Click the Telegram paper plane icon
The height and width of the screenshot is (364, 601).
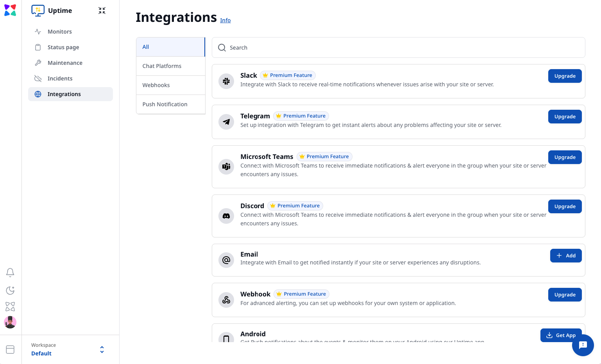pyautogui.click(x=226, y=122)
